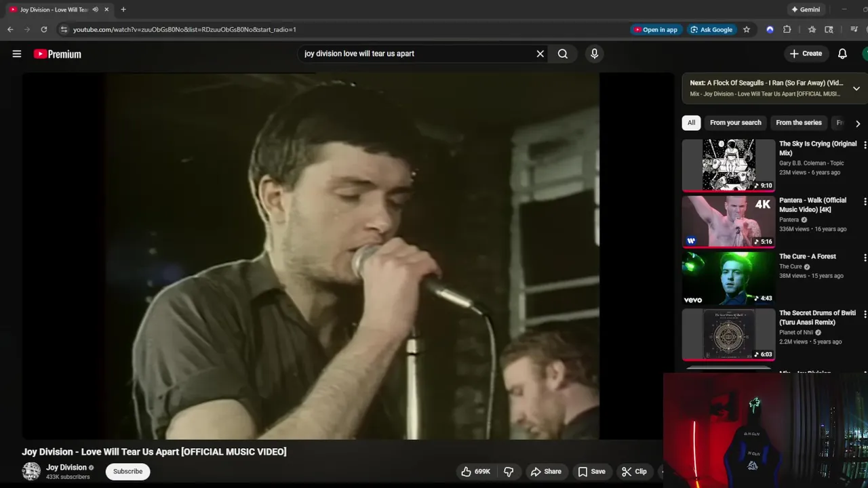The width and height of the screenshot is (868, 488).
Task: Open the blue circular extension icon
Action: (x=770, y=29)
